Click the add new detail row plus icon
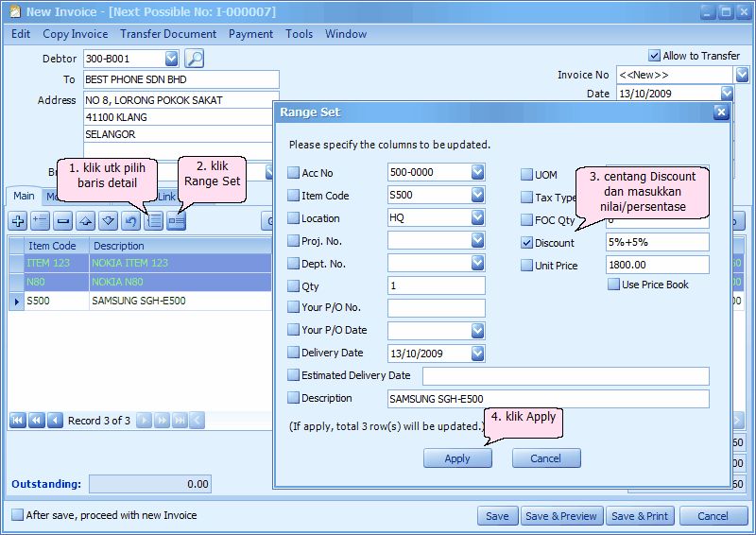756x535 pixels. click(x=18, y=220)
